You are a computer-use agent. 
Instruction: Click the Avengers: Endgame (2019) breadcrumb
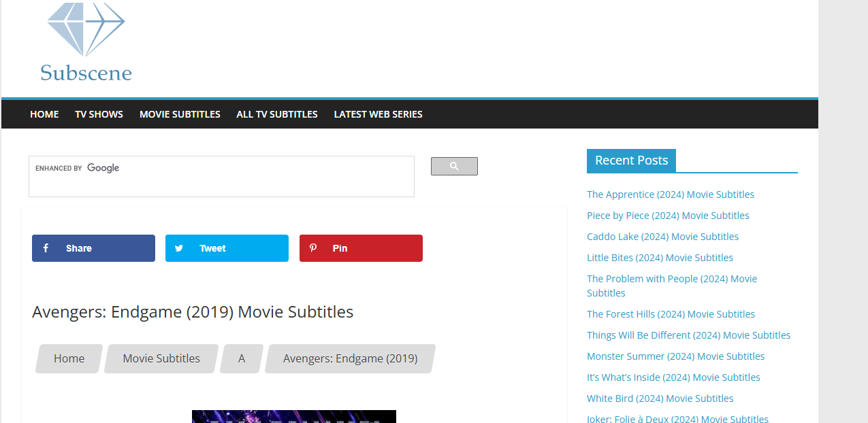350,358
